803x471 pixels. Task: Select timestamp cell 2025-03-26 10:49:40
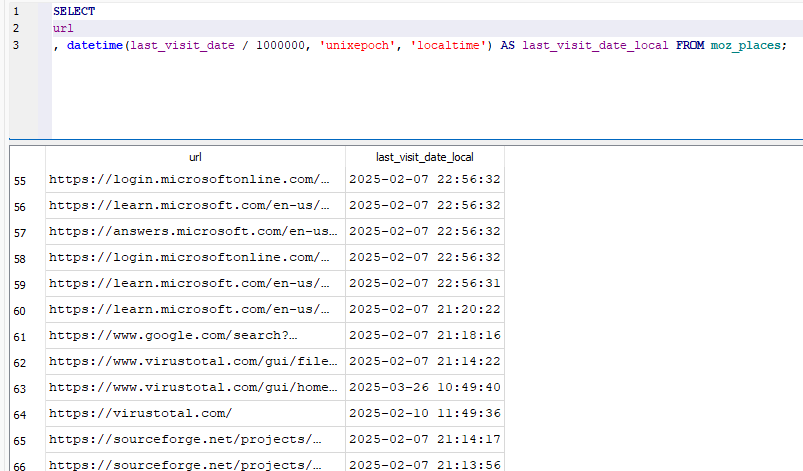424,388
